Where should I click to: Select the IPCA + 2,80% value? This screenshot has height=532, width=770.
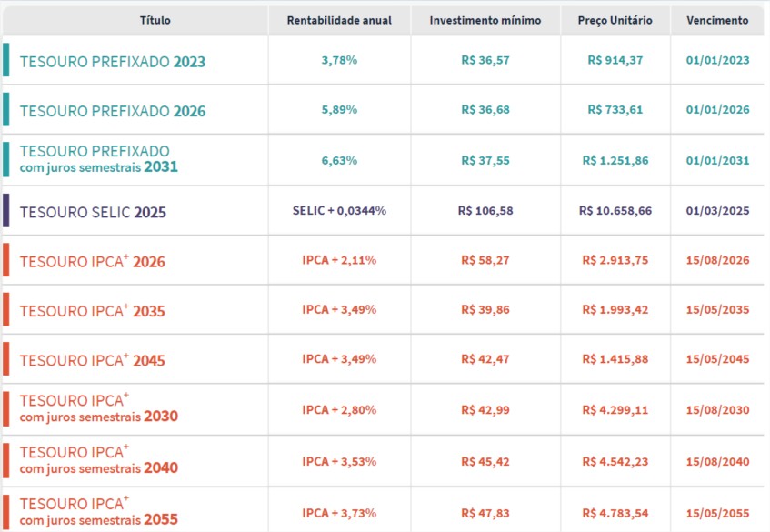point(339,409)
